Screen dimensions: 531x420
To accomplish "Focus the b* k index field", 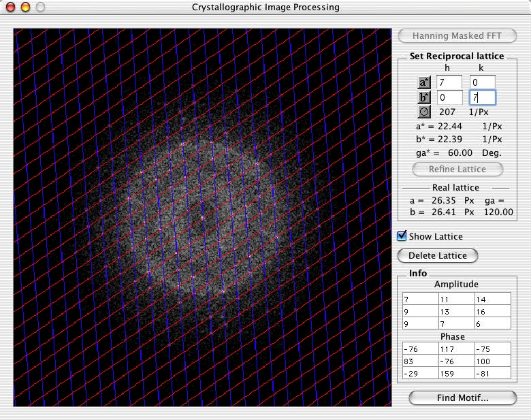I will (x=482, y=97).
